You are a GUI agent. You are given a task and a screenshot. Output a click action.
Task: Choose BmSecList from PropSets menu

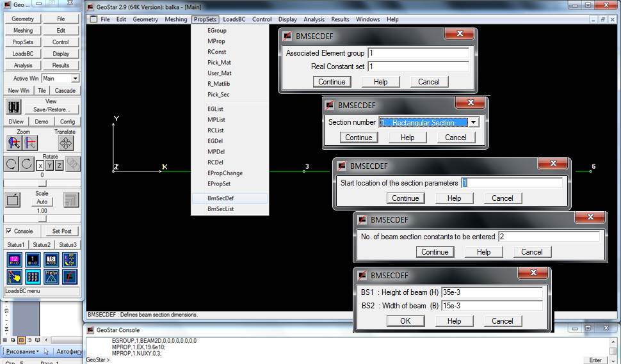[x=230, y=209]
